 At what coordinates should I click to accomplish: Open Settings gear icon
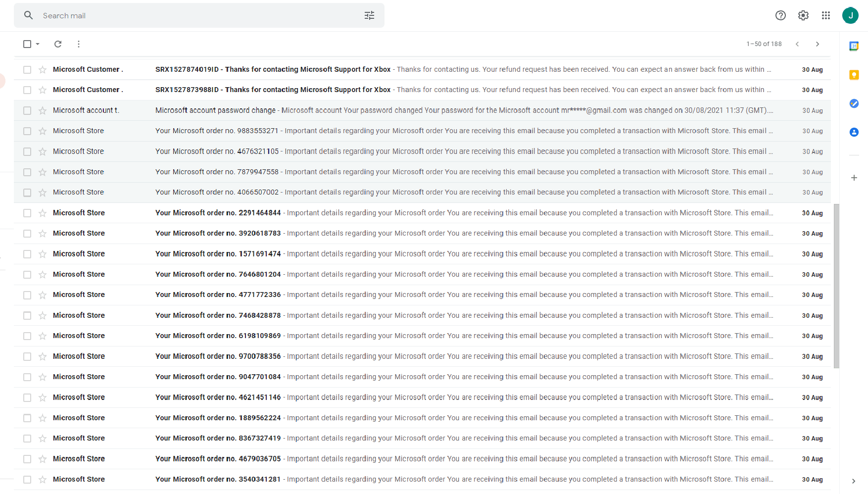(x=803, y=15)
